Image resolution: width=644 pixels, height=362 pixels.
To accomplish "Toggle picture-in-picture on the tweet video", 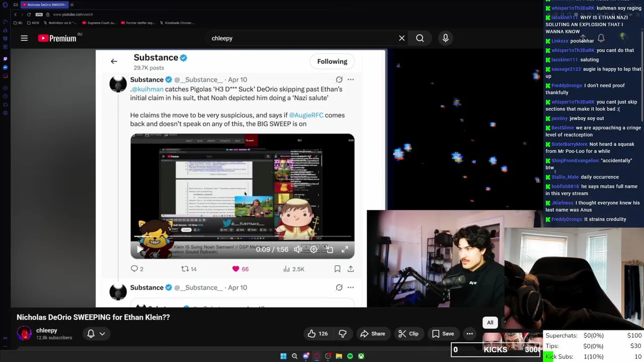I will coord(329,249).
